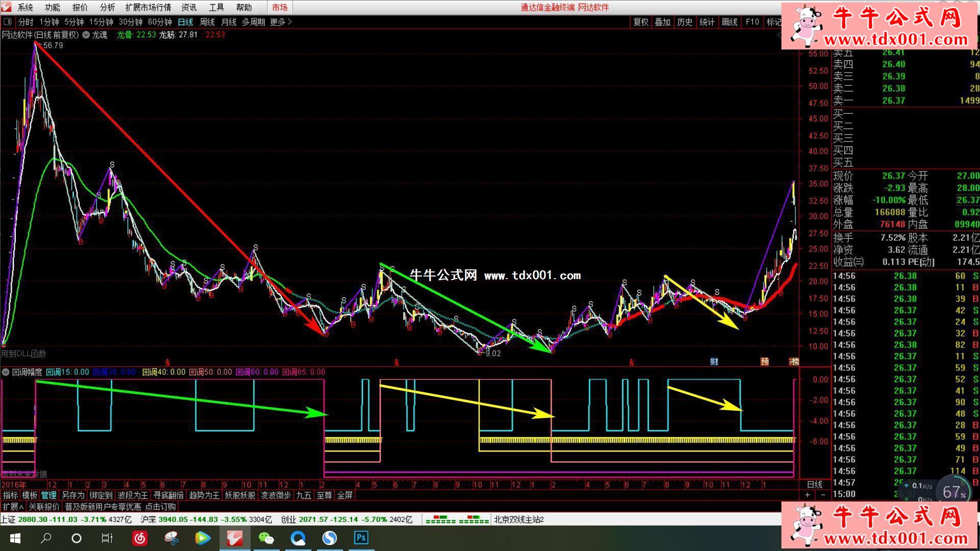
Task: Open the Cortana circle icon
Action: click(x=77, y=538)
